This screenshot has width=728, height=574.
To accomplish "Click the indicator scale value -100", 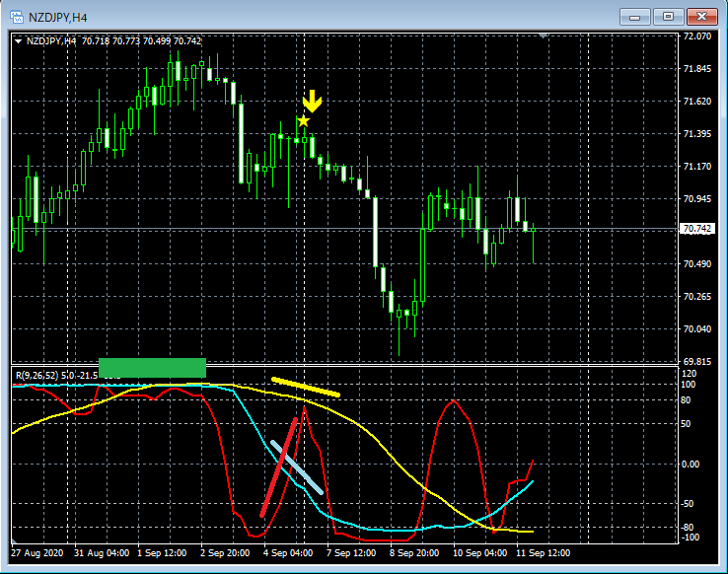I will (691, 538).
